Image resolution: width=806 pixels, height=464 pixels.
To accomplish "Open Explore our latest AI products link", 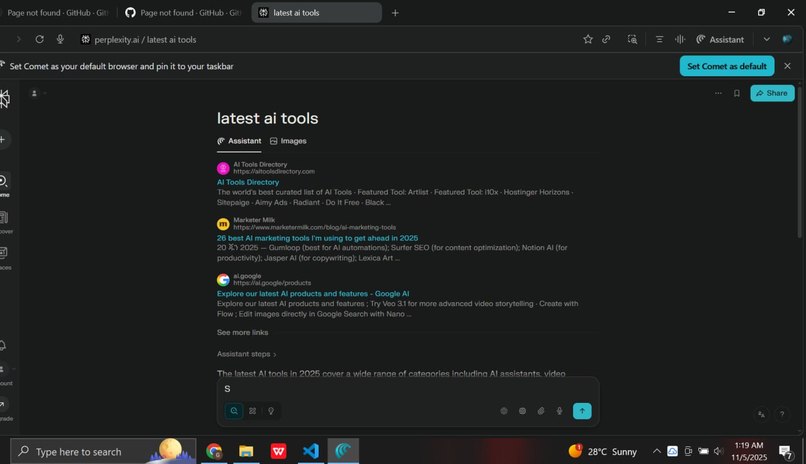I will [313, 293].
